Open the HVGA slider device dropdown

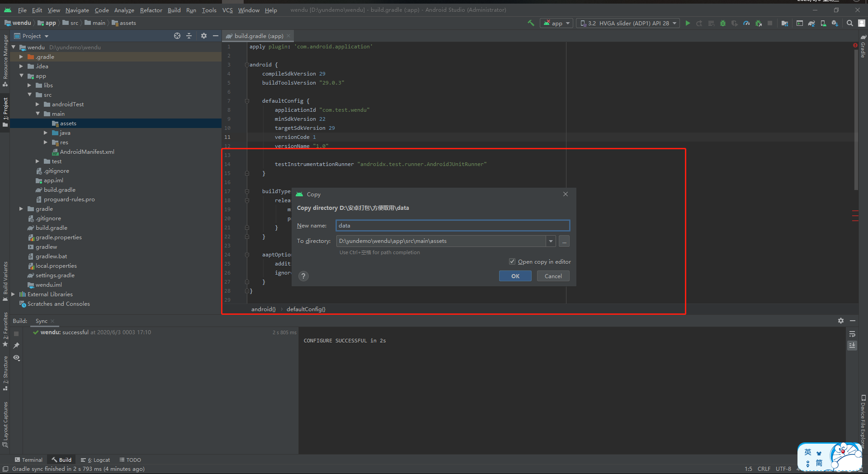[x=627, y=23]
